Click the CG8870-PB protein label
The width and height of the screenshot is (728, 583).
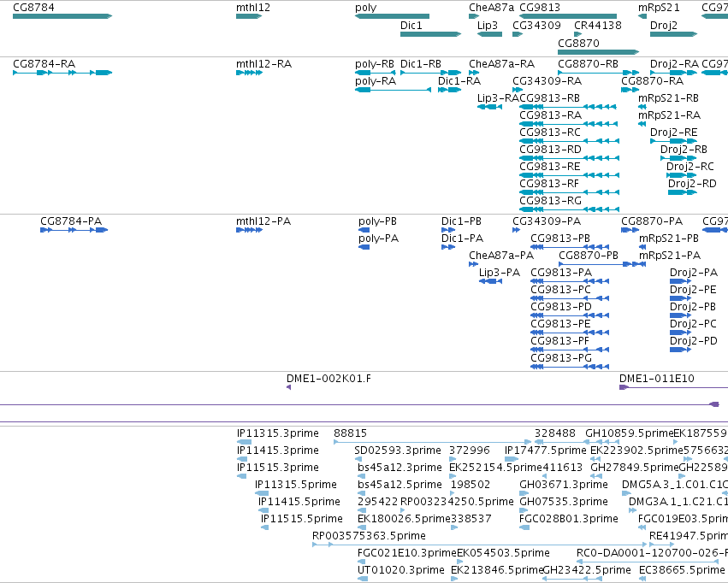point(589,255)
